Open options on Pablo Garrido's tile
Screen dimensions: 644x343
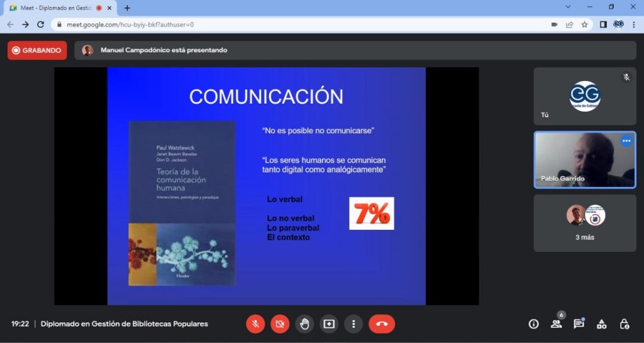[626, 141]
